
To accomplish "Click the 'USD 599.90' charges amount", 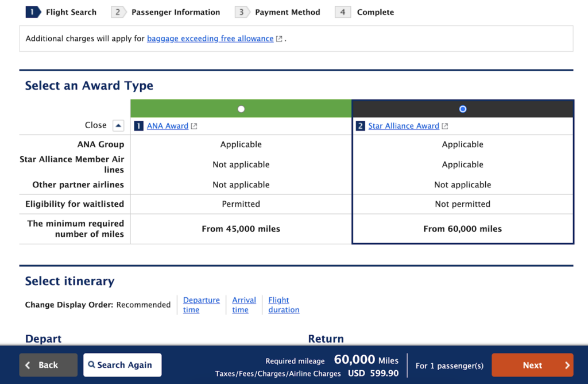I will [x=373, y=374].
